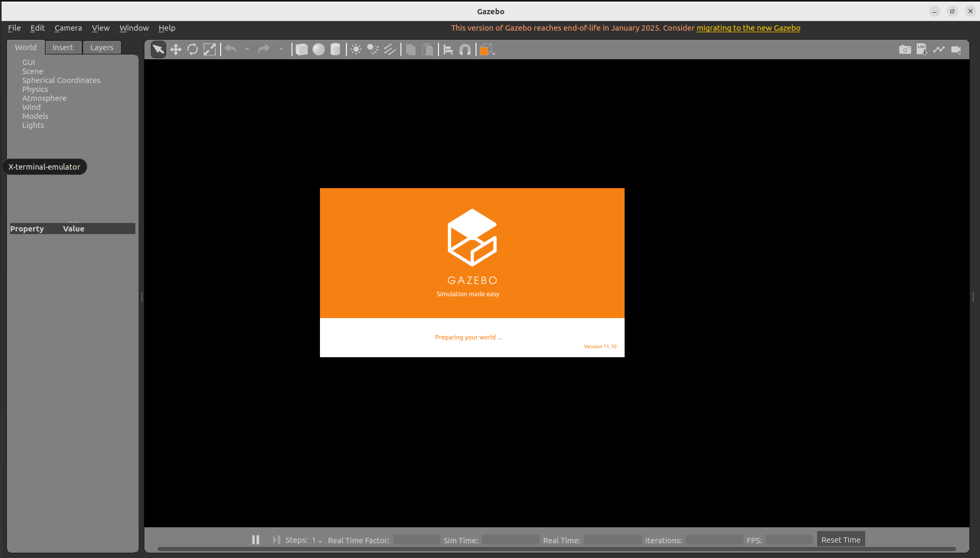Select the arrow selection mode tool
Viewport: 980px width, 558px height.
158,50
